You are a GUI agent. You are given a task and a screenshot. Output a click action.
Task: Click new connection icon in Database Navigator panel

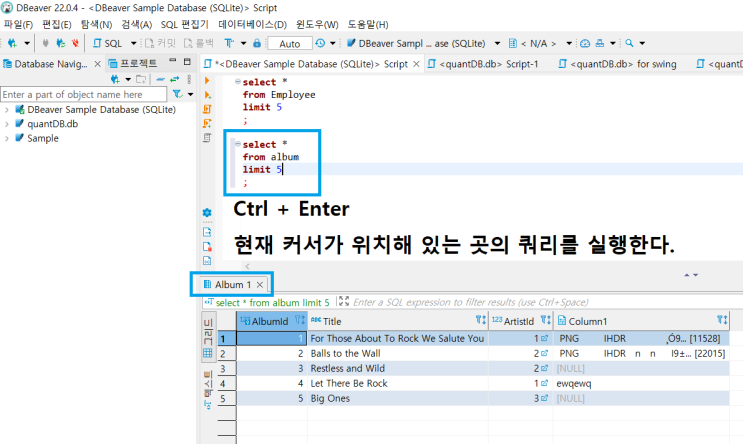115,79
